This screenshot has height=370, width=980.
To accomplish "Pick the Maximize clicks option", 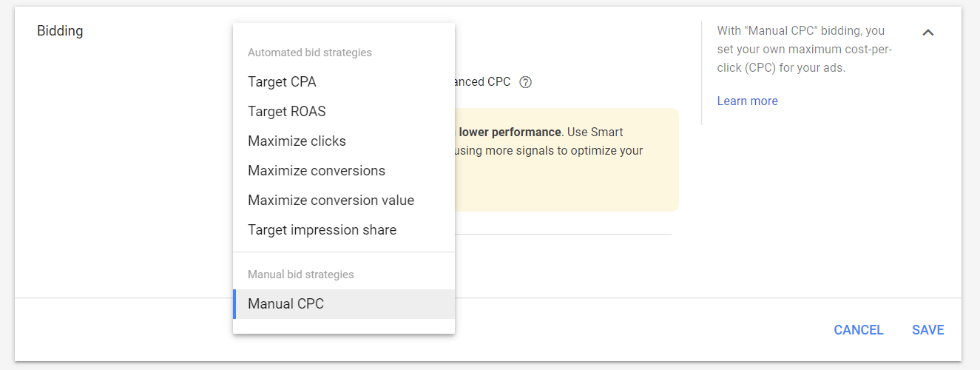I will click(x=297, y=141).
